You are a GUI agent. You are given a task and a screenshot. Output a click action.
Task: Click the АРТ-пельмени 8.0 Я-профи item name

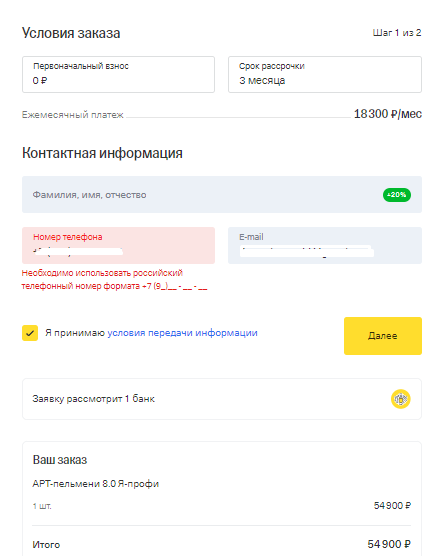coord(96,484)
